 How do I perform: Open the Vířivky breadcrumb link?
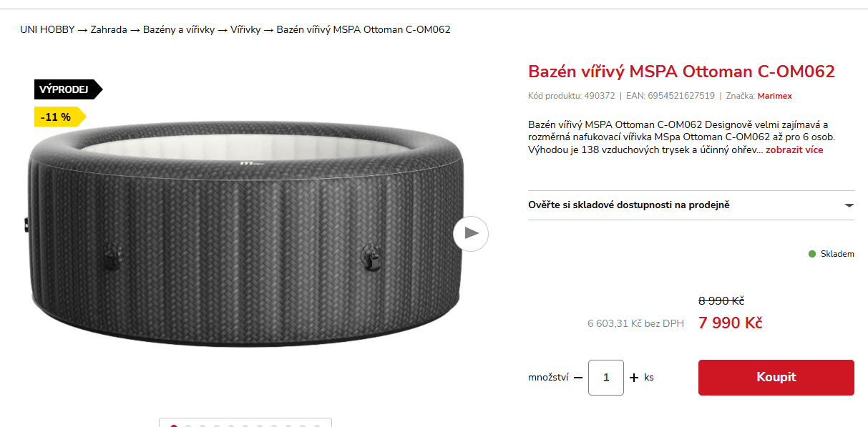coord(245,29)
